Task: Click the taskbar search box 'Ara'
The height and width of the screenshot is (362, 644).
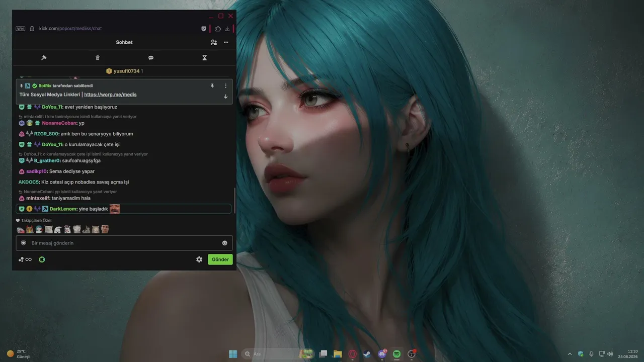Action: [277, 354]
